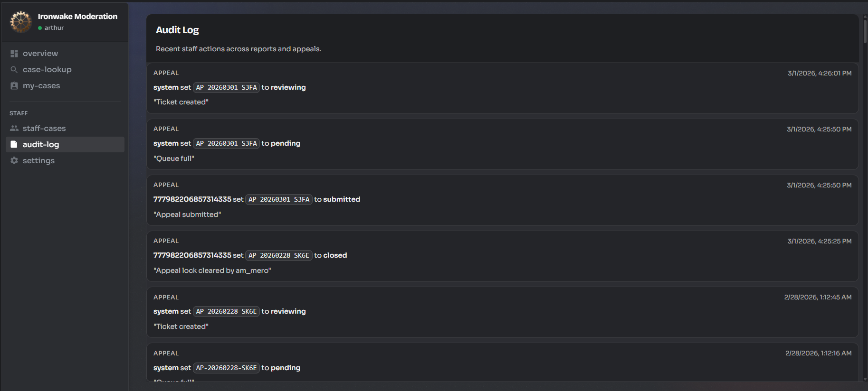868x391 pixels.
Task: Click the audit-log document icon
Action: click(14, 145)
